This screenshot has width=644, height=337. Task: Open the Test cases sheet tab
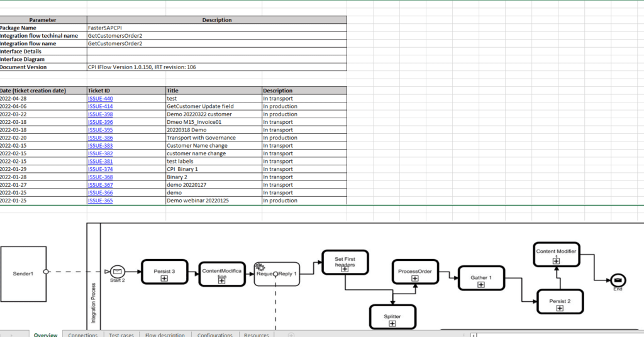[121, 334]
